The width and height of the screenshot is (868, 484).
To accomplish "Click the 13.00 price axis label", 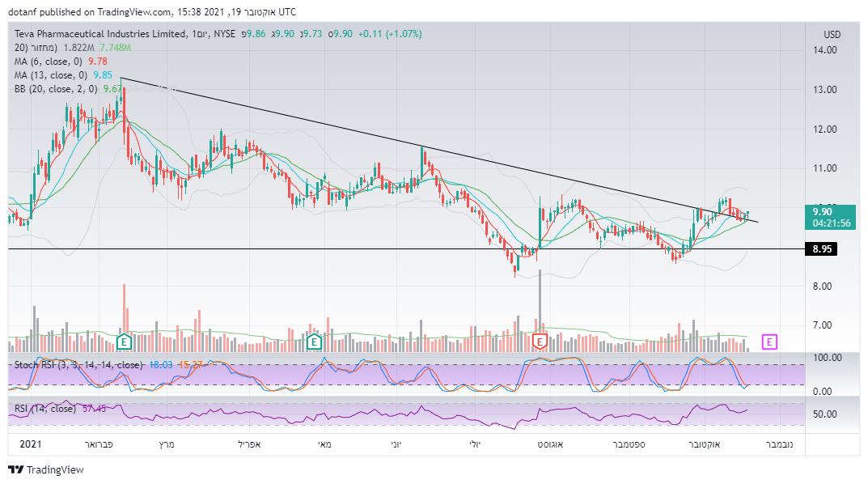I will coord(825,90).
